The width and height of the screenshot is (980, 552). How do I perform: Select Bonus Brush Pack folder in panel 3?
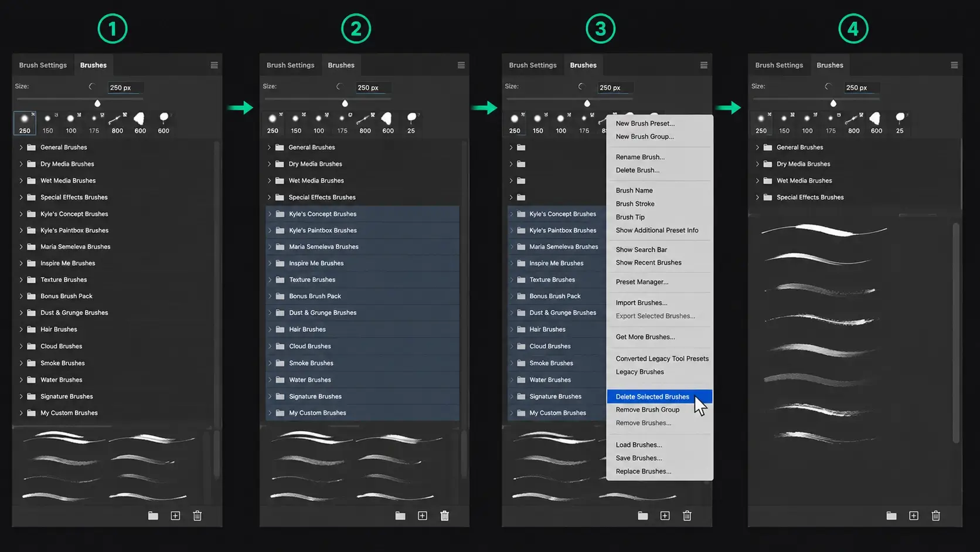coord(556,296)
